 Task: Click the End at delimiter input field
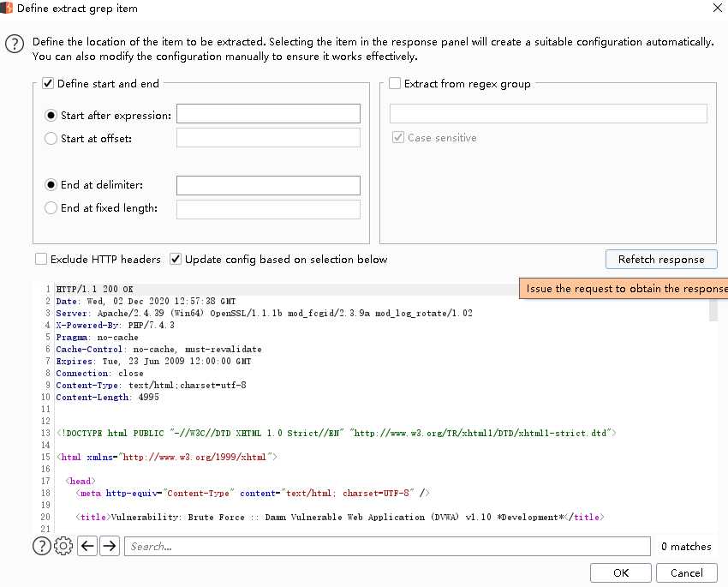point(268,185)
